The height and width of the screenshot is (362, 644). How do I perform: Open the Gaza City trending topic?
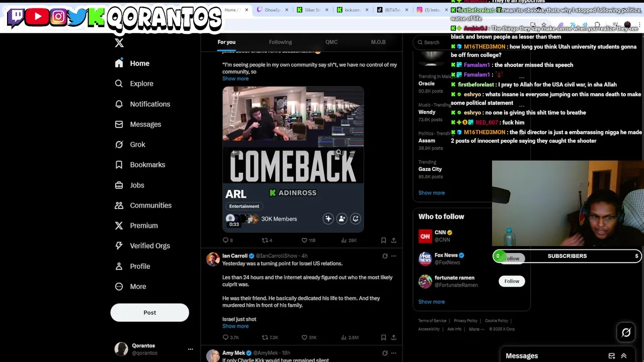click(430, 169)
